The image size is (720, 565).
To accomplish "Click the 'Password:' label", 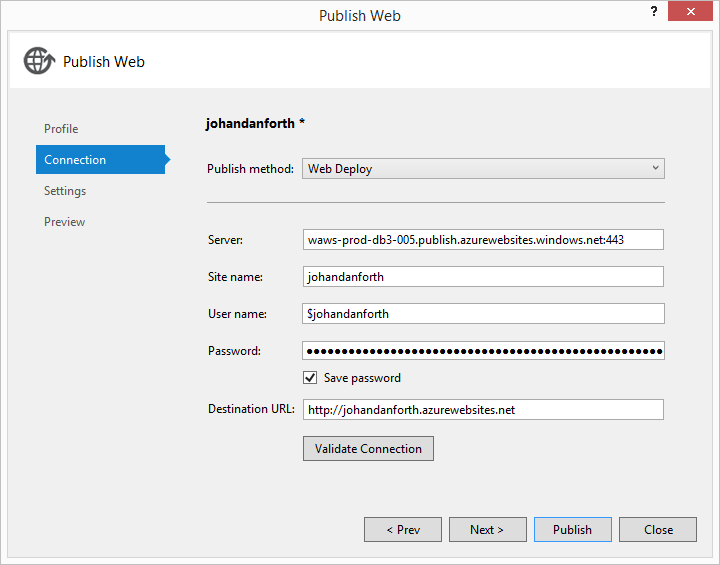I will click(x=234, y=351).
